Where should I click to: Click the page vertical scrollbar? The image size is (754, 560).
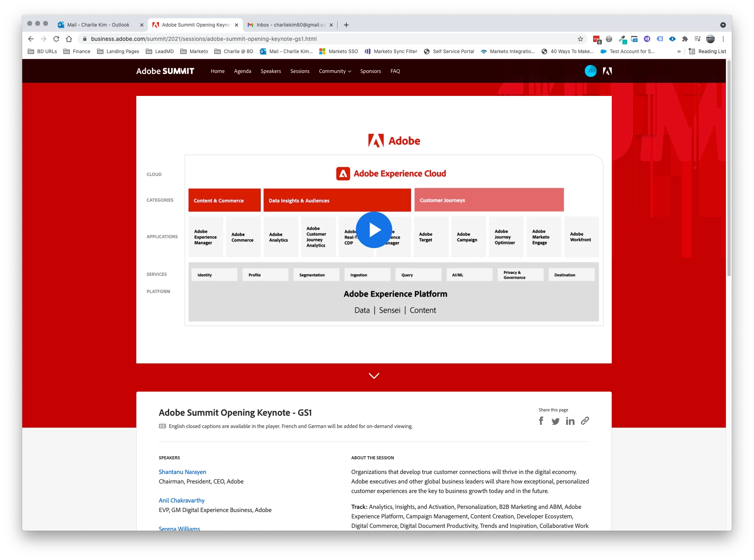(x=729, y=168)
